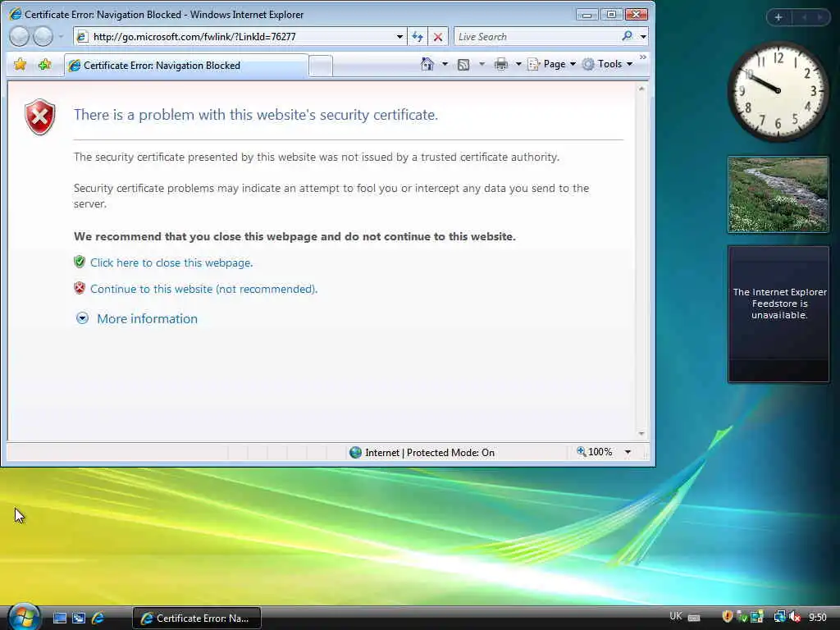Click the Certificate Error taskbar button
Screen dimensions: 840x630
(197, 619)
